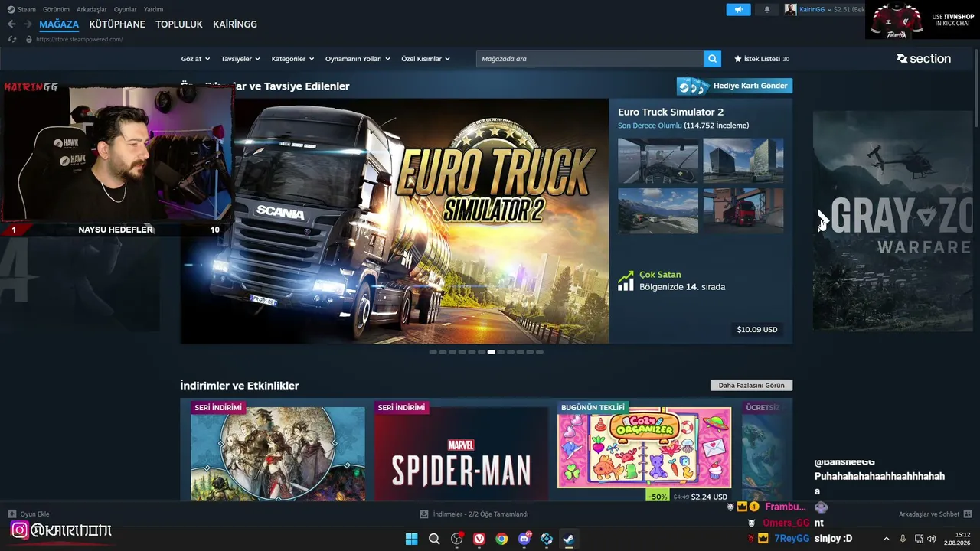This screenshot has height=551, width=980.
Task: Open the mountain road screenshot thumbnail
Action: click(658, 211)
